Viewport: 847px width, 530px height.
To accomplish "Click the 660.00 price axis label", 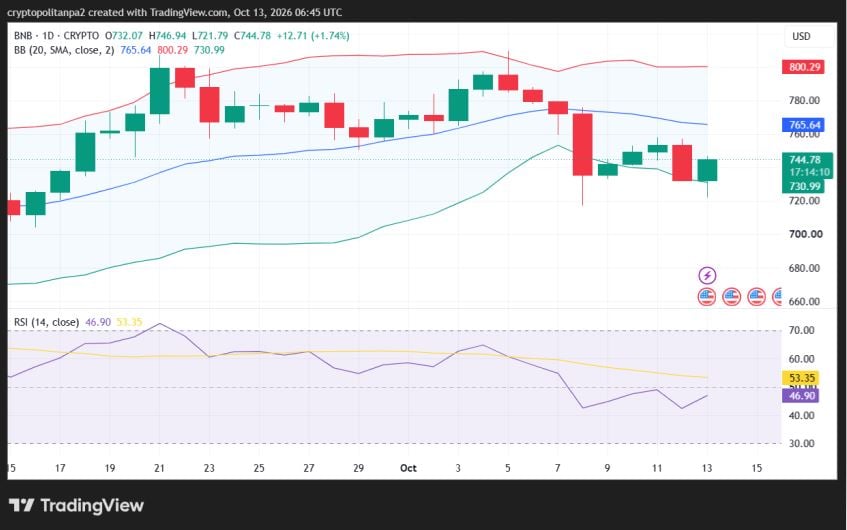I will pos(805,301).
